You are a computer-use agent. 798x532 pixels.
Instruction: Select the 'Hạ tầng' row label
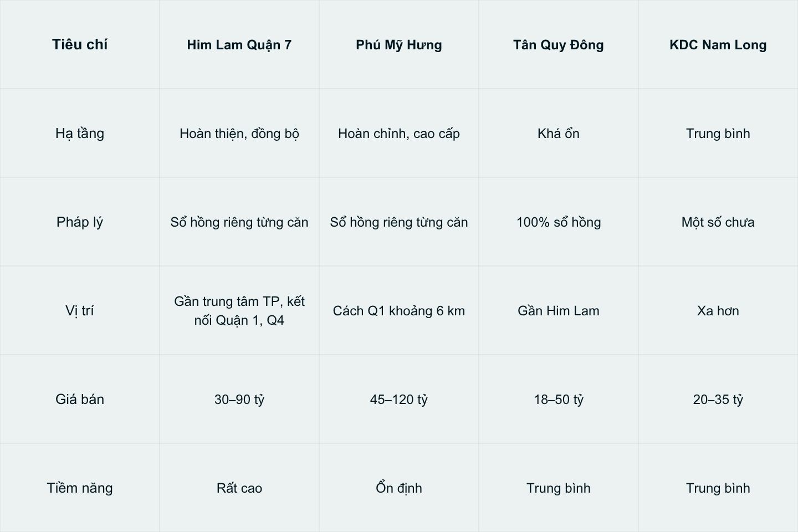pyautogui.click(x=80, y=134)
